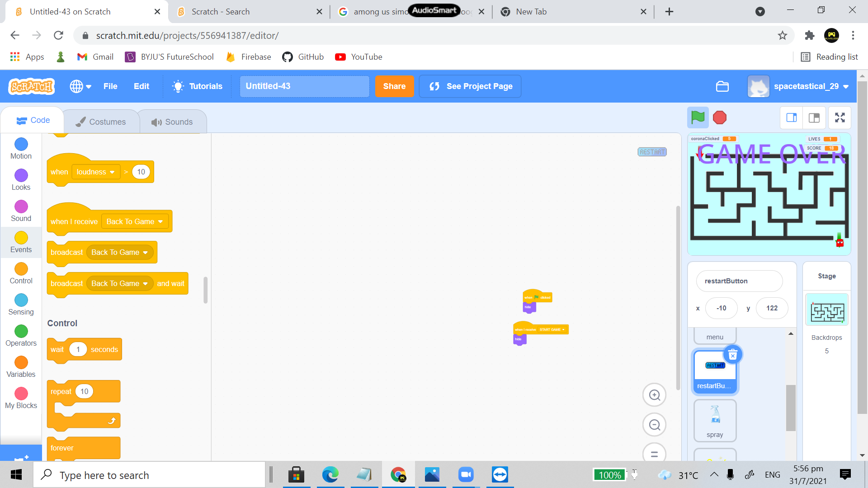This screenshot has width=868, height=488.
Task: Enter full screen stage mode
Action: coord(840,118)
